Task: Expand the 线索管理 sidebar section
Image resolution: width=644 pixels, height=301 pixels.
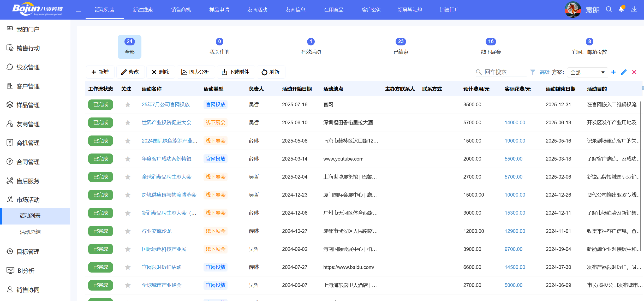Action: [28, 67]
